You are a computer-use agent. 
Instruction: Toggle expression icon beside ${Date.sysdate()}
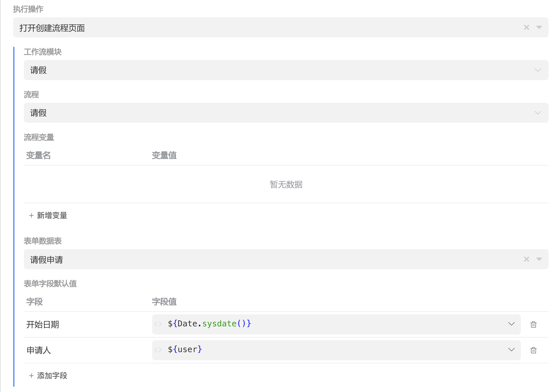click(158, 324)
